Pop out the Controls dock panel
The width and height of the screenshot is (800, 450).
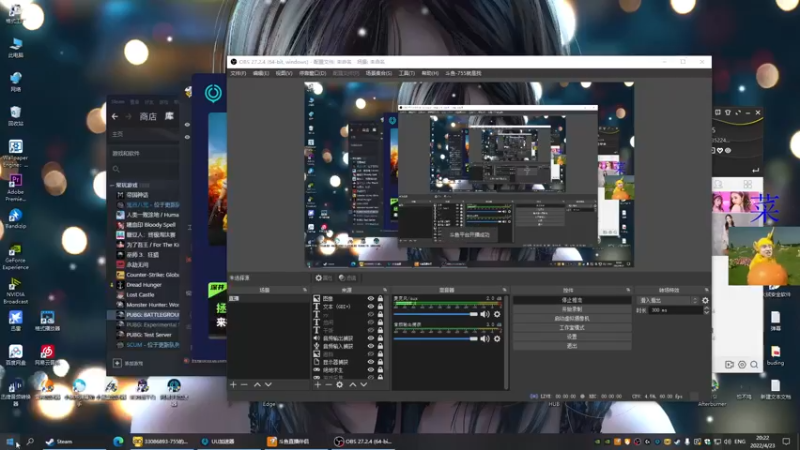click(628, 290)
